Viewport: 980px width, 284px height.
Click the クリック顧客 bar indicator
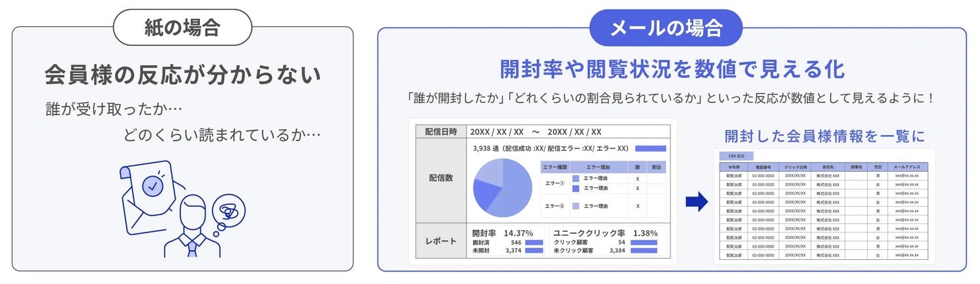644,242
